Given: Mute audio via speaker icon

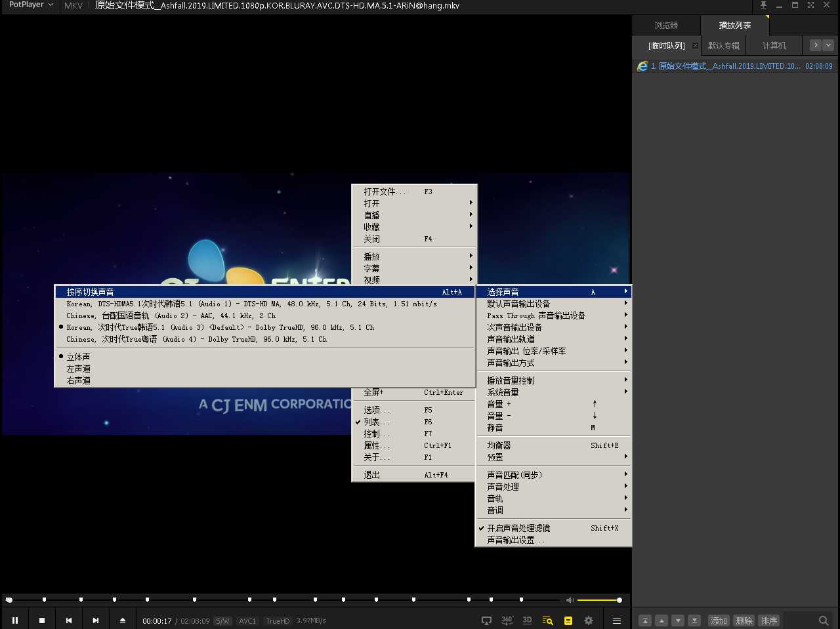Looking at the screenshot, I should [x=570, y=600].
